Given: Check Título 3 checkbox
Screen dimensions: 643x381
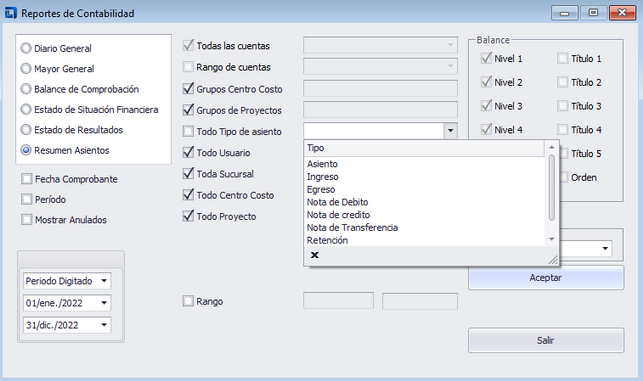Looking at the screenshot, I should (563, 106).
